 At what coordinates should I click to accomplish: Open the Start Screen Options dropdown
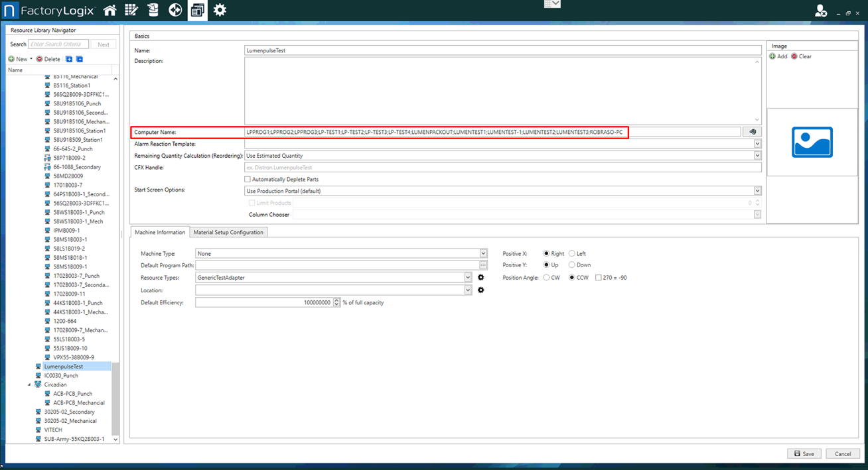pyautogui.click(x=757, y=191)
